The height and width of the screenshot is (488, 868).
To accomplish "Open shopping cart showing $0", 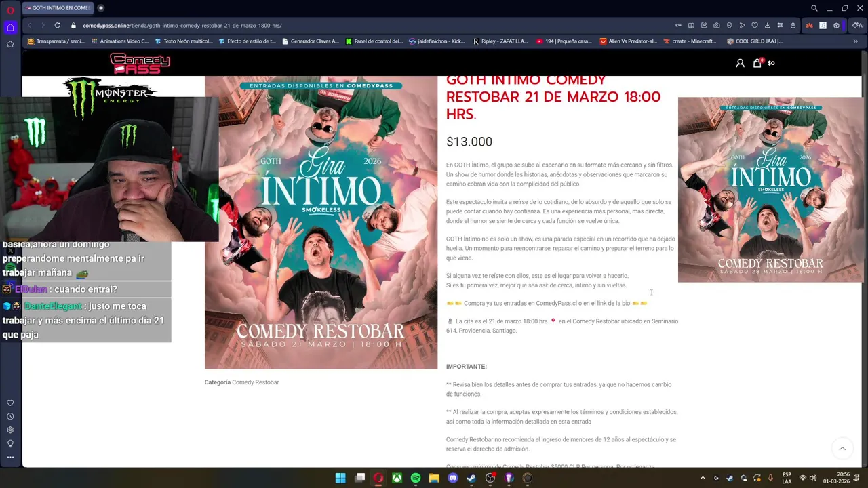I will pyautogui.click(x=764, y=62).
